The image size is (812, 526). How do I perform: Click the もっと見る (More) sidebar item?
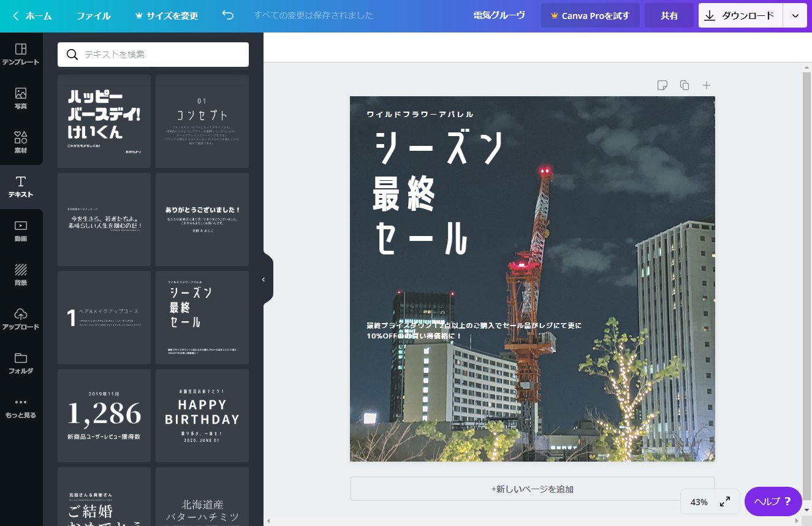coord(21,408)
